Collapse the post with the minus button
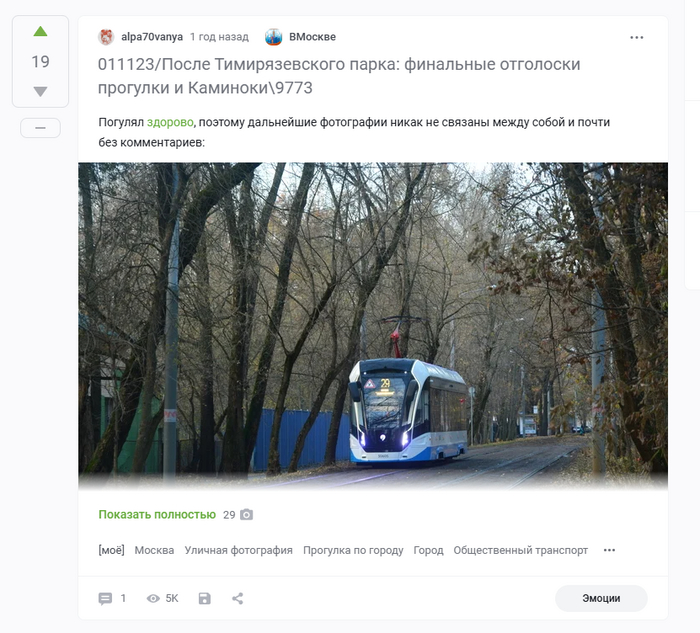Image resolution: width=700 pixels, height=633 pixels. point(40,128)
